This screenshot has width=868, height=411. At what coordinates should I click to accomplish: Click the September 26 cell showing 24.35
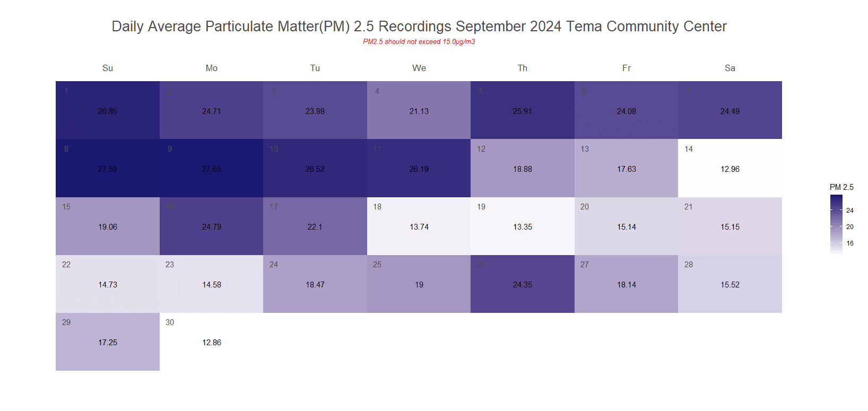click(522, 284)
